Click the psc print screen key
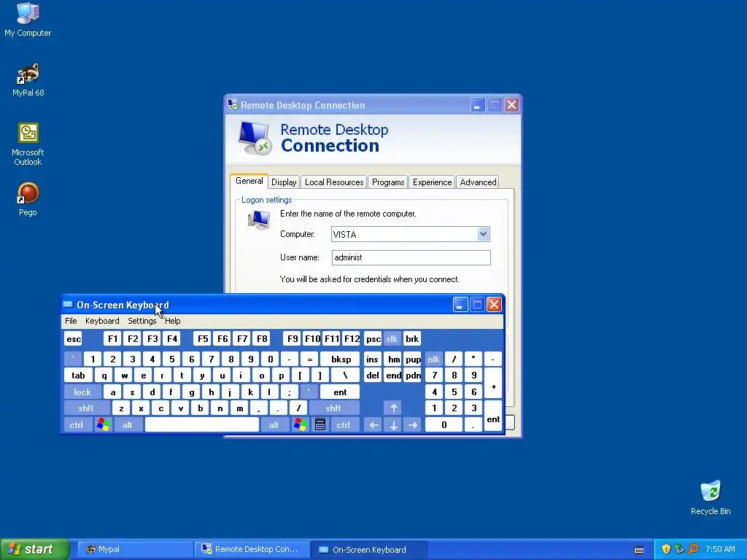Screen dimensions: 747x560 pyautogui.click(x=373, y=338)
